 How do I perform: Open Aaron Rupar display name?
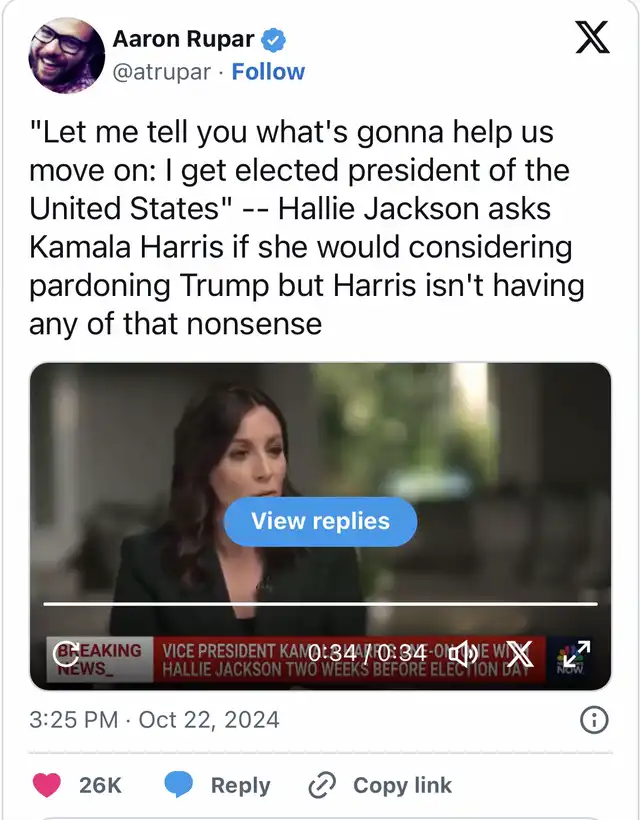coord(184,39)
